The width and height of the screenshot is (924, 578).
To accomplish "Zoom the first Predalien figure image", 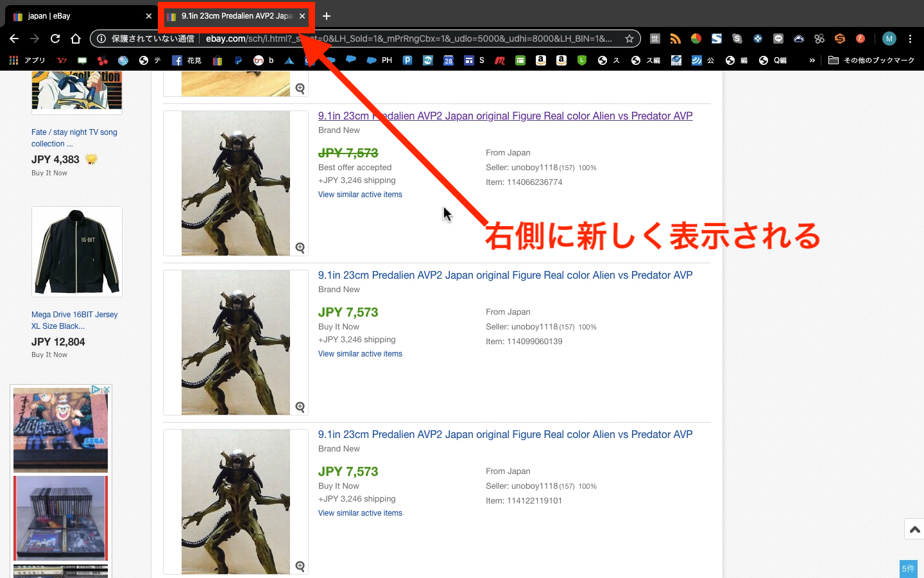I will coord(300,248).
